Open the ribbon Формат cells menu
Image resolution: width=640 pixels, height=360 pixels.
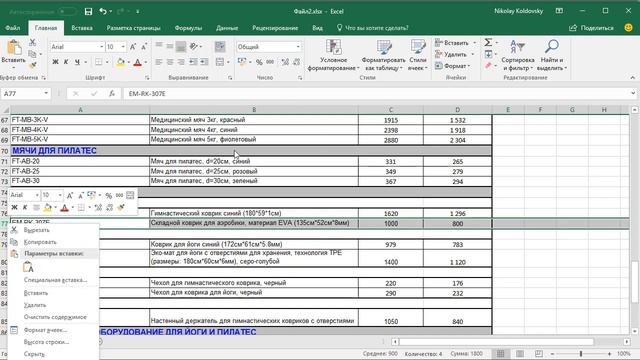coord(452,66)
